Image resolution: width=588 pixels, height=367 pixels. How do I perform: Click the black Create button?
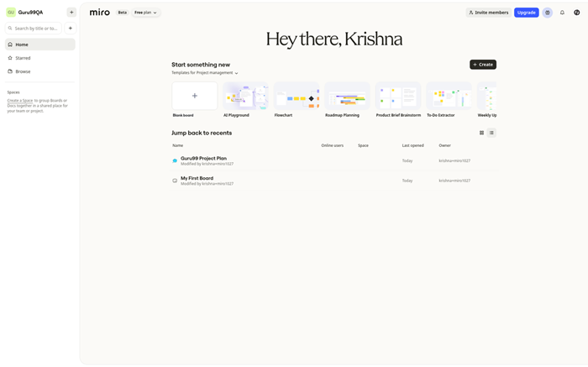[x=483, y=65]
